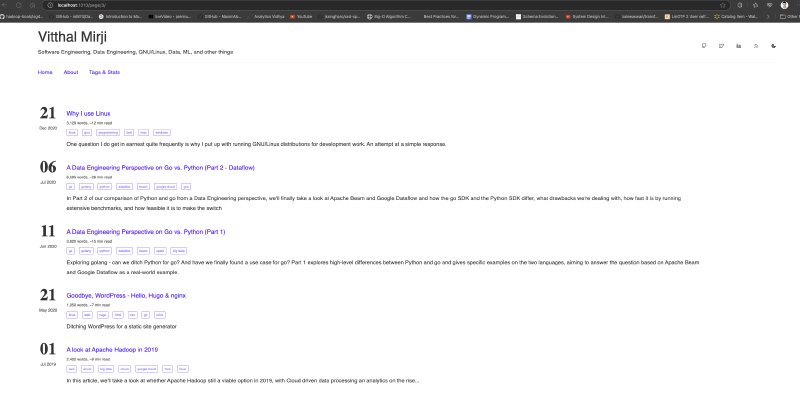Go to the About page

pyautogui.click(x=71, y=72)
